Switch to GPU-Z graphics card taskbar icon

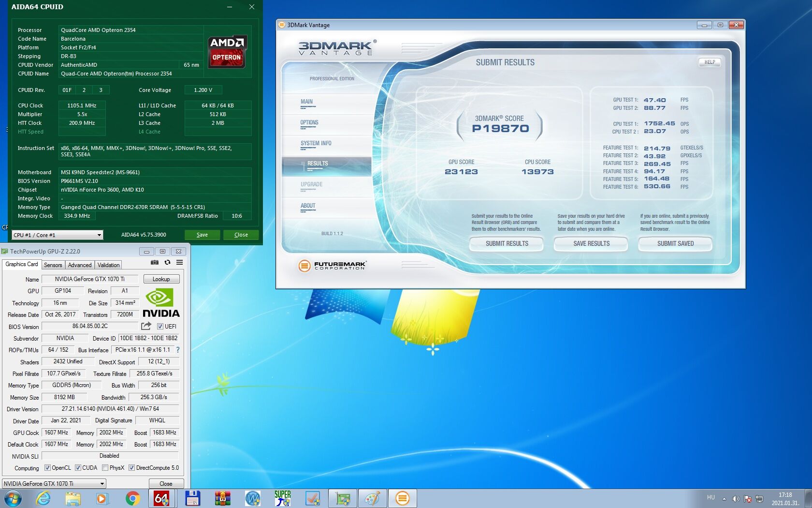coord(343,498)
